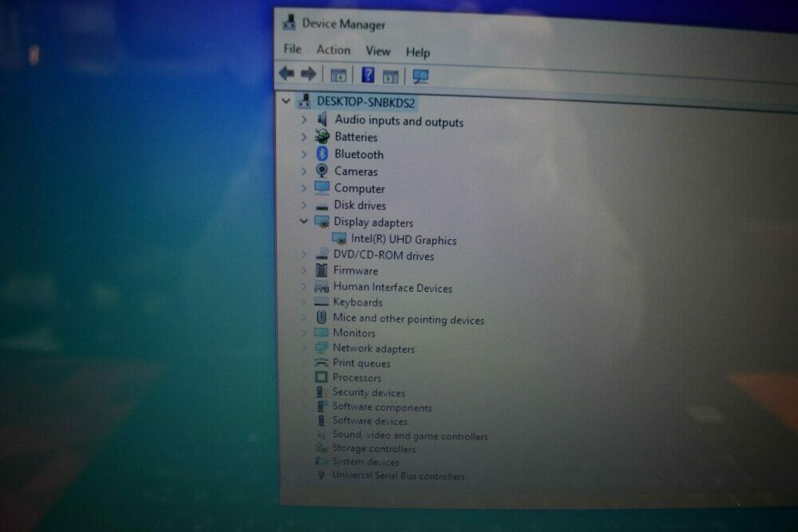Select the Human Interface Devices label
The image size is (798, 532).
393,287
